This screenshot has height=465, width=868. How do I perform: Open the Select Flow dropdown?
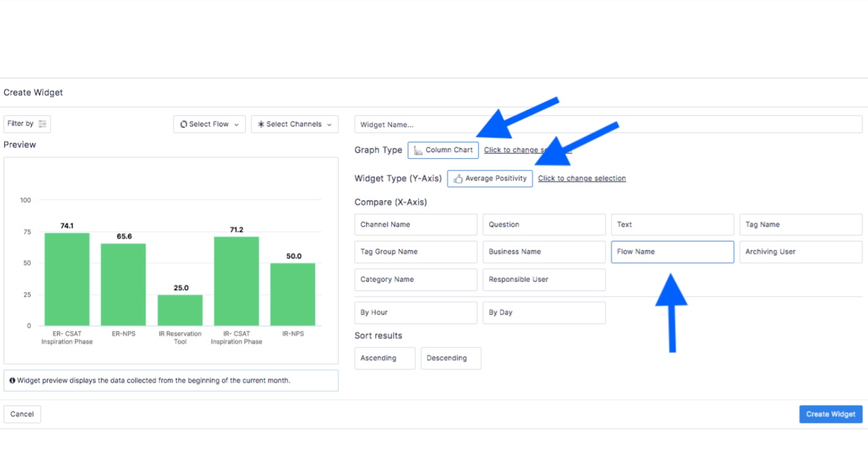[x=209, y=124]
